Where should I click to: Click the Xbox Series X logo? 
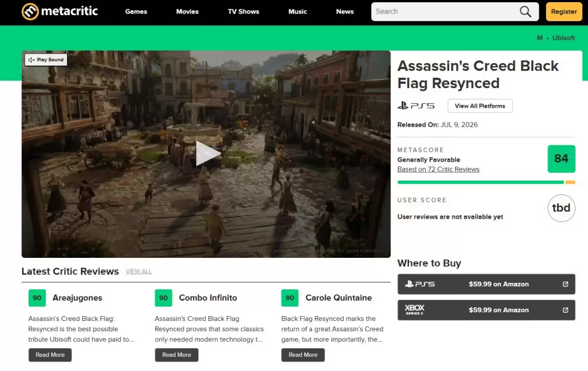[414, 310]
